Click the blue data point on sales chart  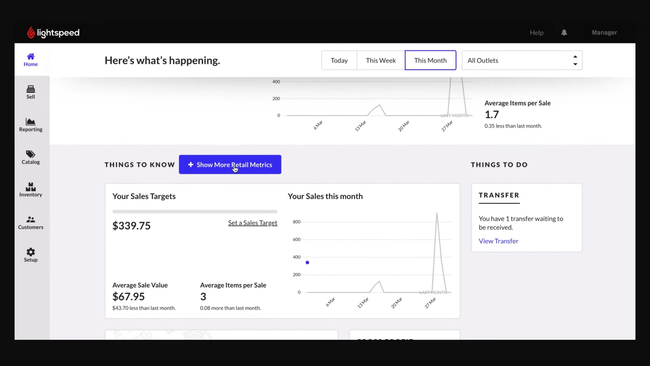click(307, 262)
